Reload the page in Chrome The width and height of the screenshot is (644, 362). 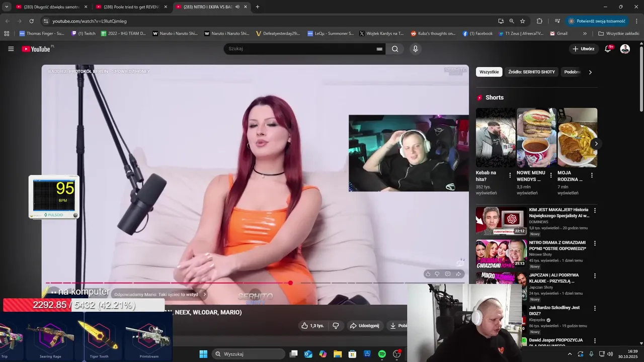pos(31,21)
